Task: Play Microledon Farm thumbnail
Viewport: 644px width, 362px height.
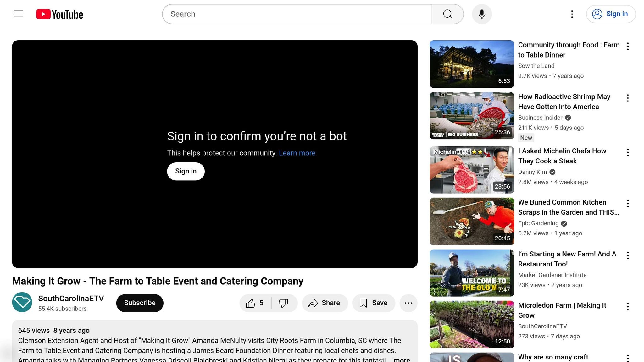Action: point(472,324)
